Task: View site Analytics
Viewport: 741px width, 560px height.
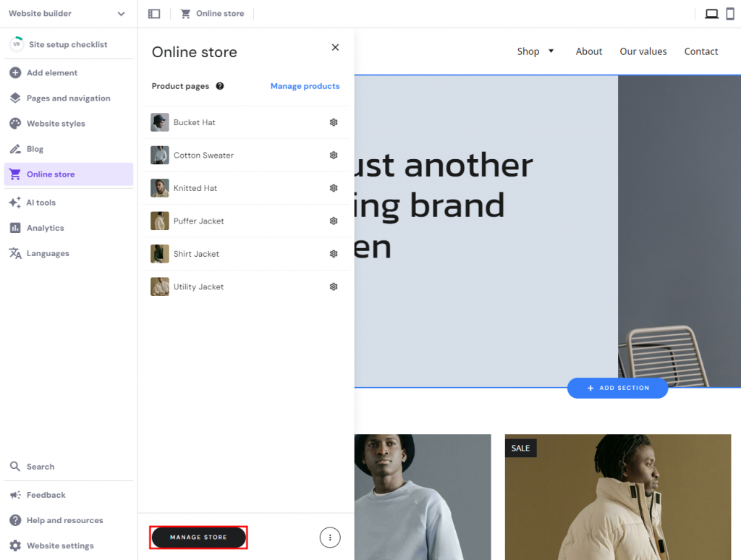Action: click(44, 227)
